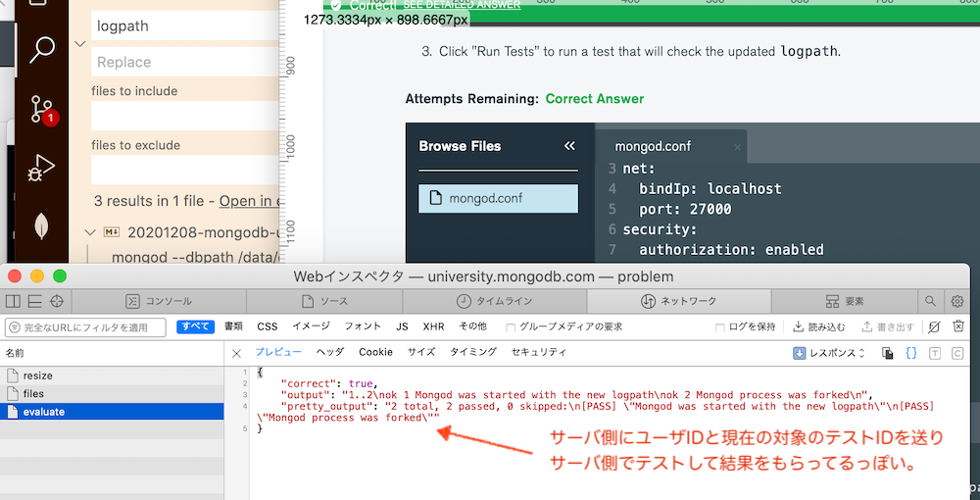The image size is (980, 500).
Task: Close the mongod.conf editor tab
Action: pos(737,147)
